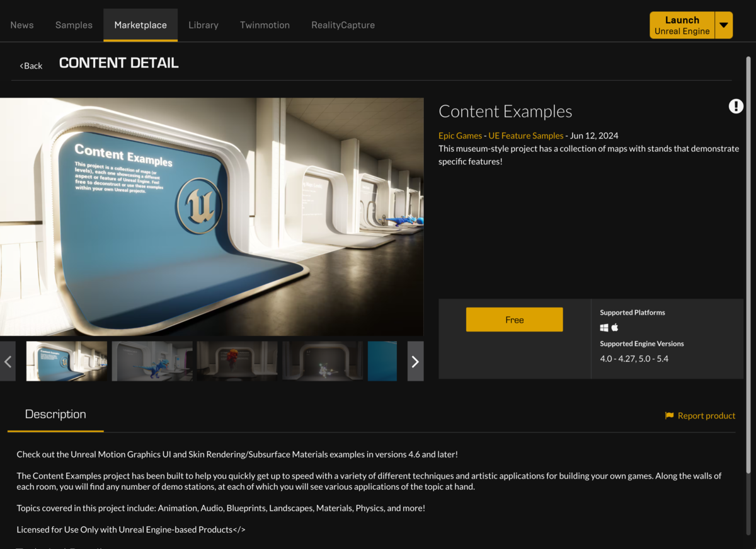The height and width of the screenshot is (549, 756).
Task: Click the Jun 12, 2024 release date
Action: coord(594,136)
